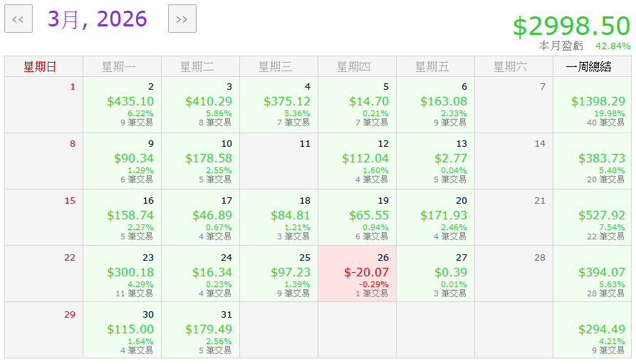Select March 27 profit $0.39
The width and height of the screenshot is (636, 364).
[x=451, y=272]
